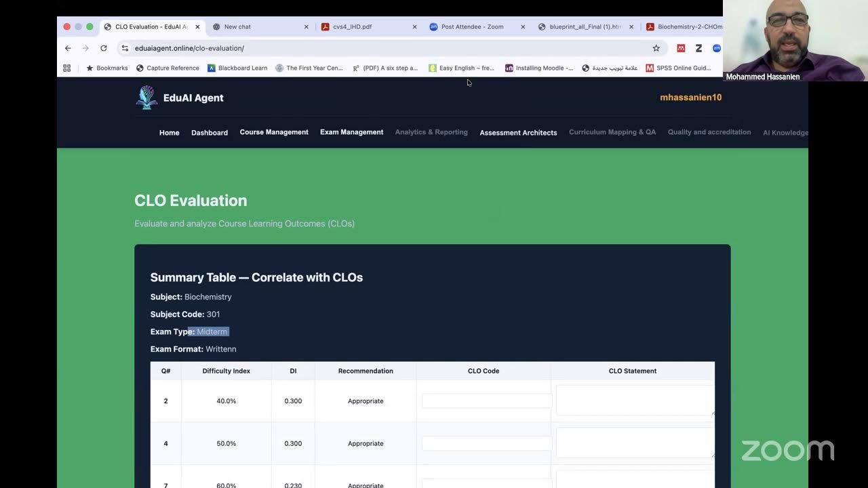
Task: Close the cvs4_IHD.pdf tab
Action: (414, 27)
